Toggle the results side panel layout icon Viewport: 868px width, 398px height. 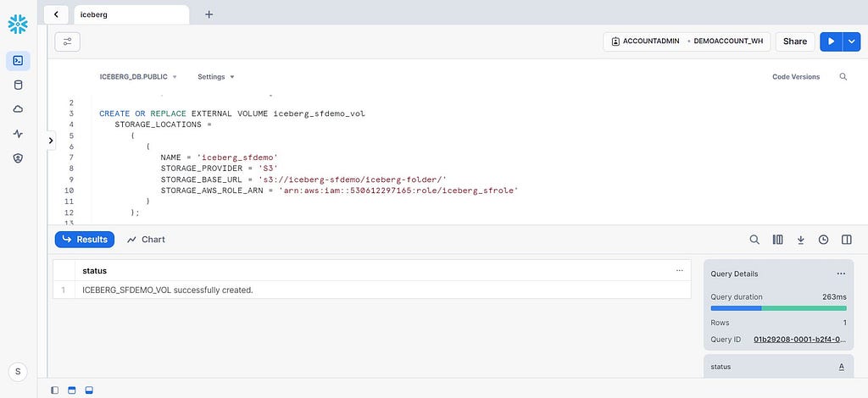847,240
